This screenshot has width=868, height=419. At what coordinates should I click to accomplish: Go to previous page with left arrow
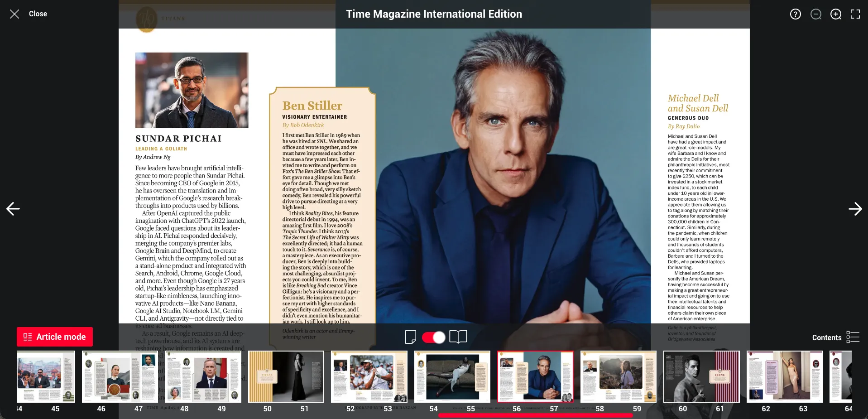[x=13, y=209]
